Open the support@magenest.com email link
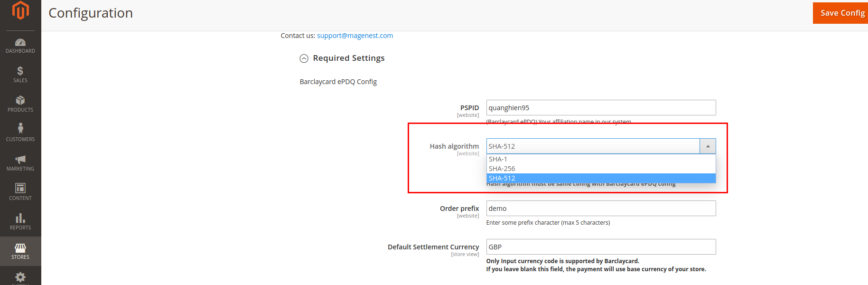This screenshot has width=868, height=285. coord(355,36)
